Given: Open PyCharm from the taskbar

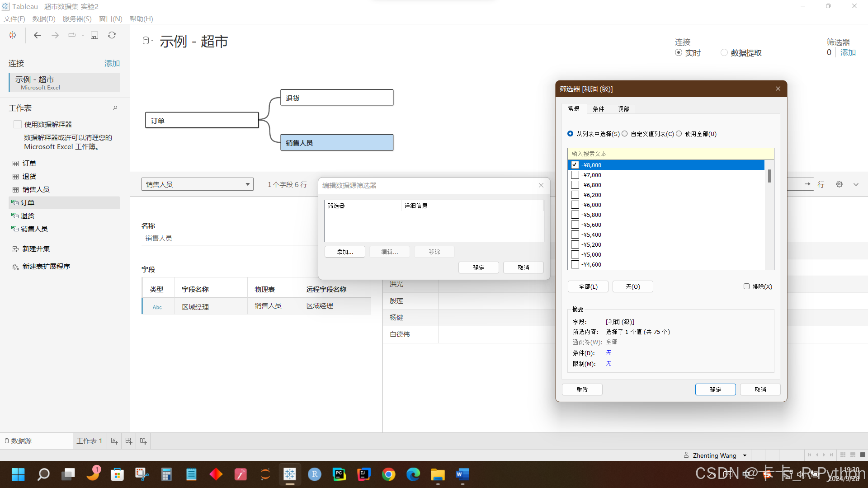Looking at the screenshot, I should coord(339,474).
